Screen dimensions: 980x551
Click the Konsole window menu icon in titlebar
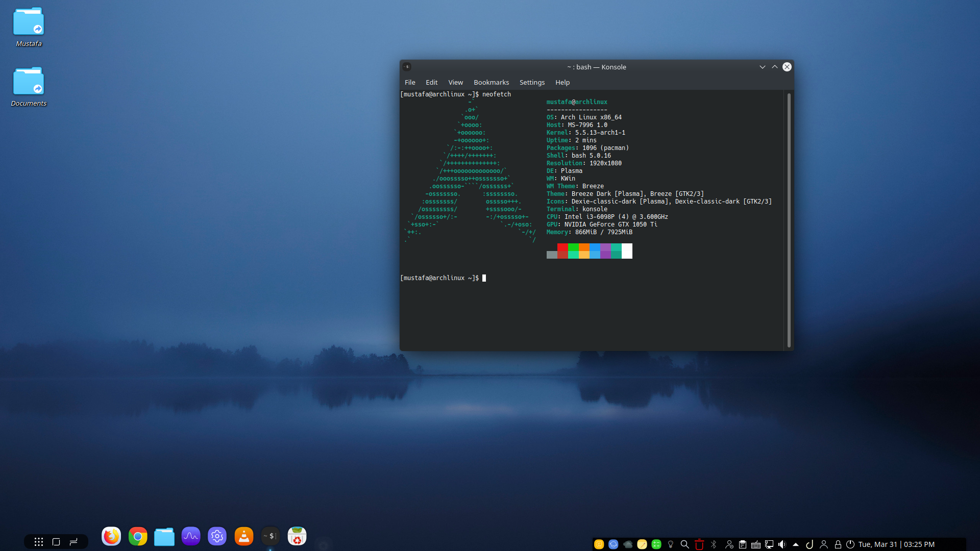[407, 66]
